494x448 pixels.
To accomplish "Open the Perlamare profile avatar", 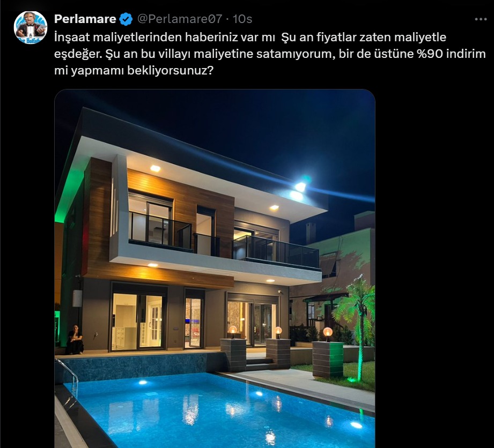I will pos(31,28).
